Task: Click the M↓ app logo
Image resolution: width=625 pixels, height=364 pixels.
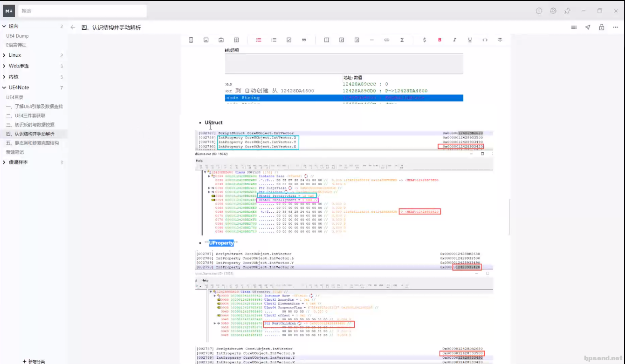Action: coord(9,11)
